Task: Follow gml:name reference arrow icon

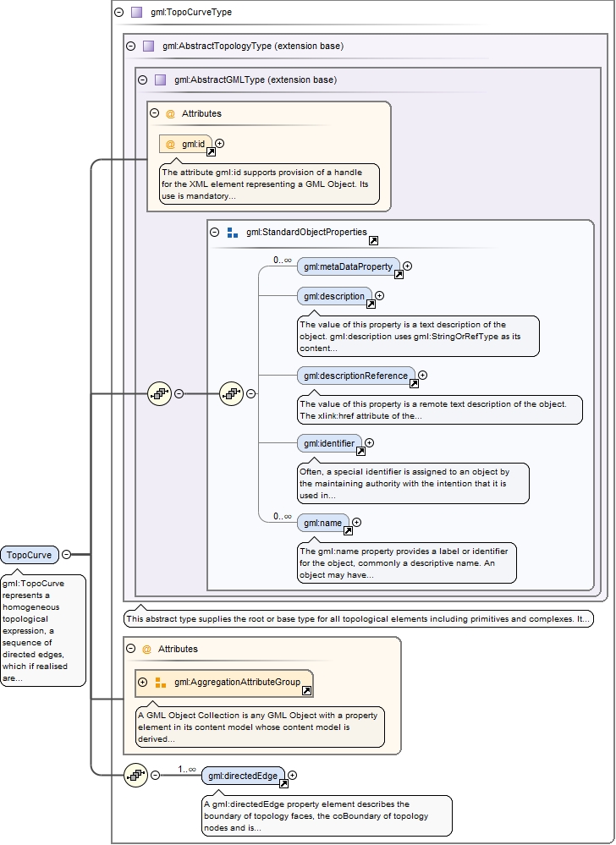Action: pyautogui.click(x=348, y=531)
